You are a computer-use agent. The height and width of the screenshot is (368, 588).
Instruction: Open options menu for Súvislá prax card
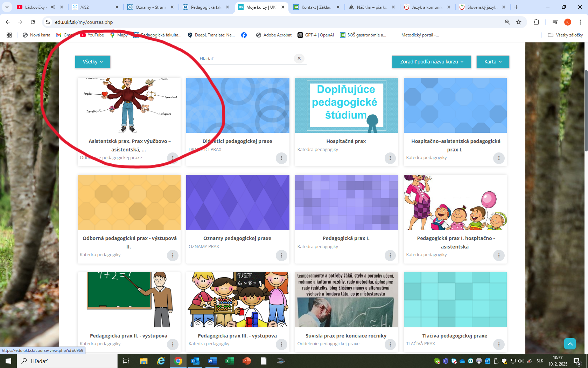(x=390, y=345)
